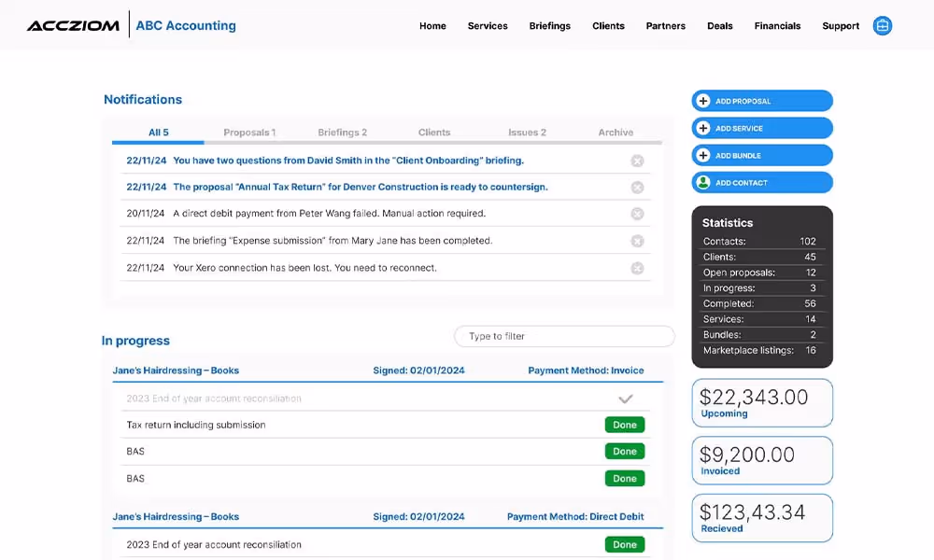Focus the Type to filter field
The image size is (934, 560).
tap(564, 336)
